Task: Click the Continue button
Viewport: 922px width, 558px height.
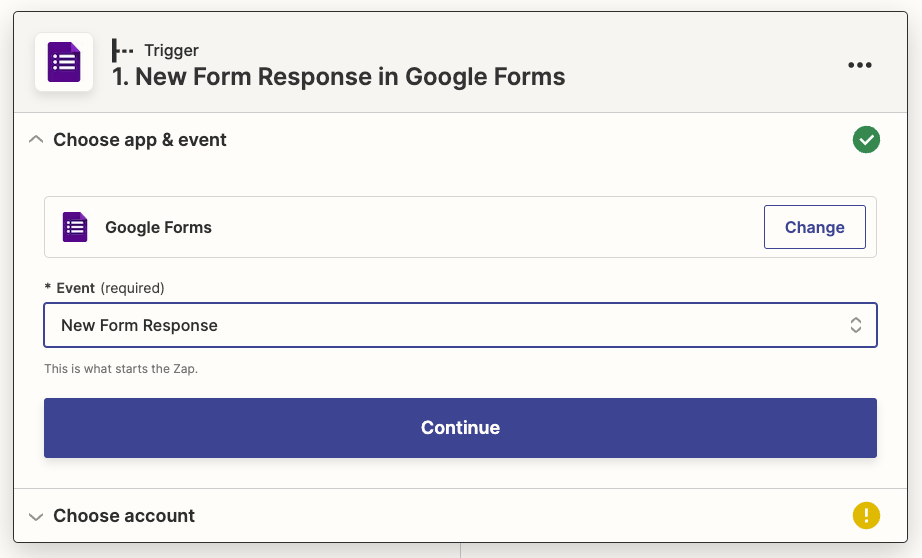Action: click(x=460, y=428)
